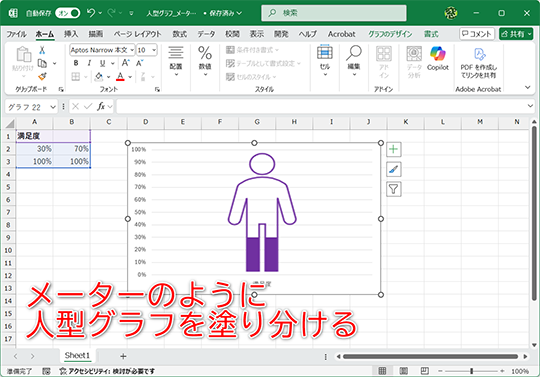
Task: Click the chart elements plus button
Action: click(x=394, y=149)
